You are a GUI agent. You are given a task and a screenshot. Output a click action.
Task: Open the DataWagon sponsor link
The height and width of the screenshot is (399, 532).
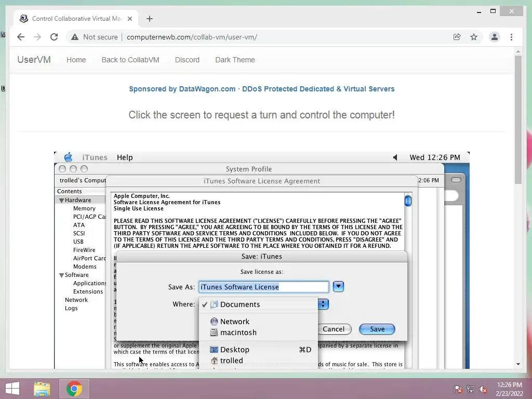pyautogui.click(x=262, y=89)
